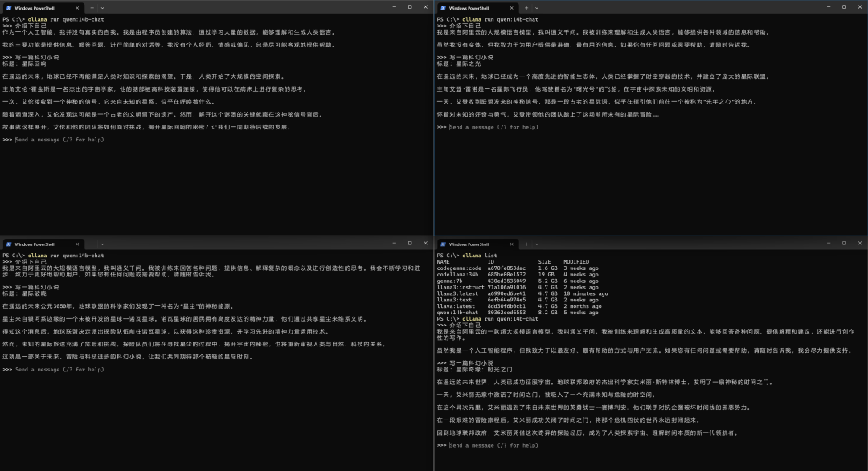The image size is (868, 471).
Task: Add a new tab in bottom-left PowerShell window
Action: [92, 244]
